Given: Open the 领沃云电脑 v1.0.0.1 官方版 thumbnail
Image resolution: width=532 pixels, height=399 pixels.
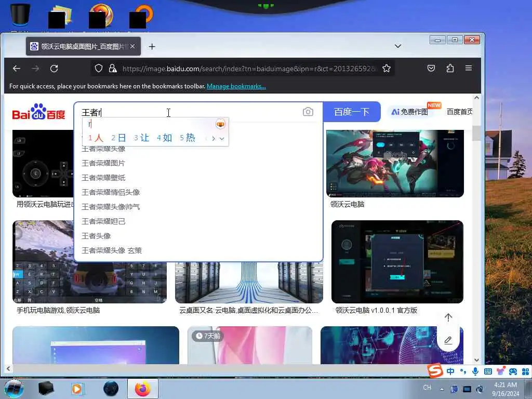Looking at the screenshot, I should pos(397,262).
